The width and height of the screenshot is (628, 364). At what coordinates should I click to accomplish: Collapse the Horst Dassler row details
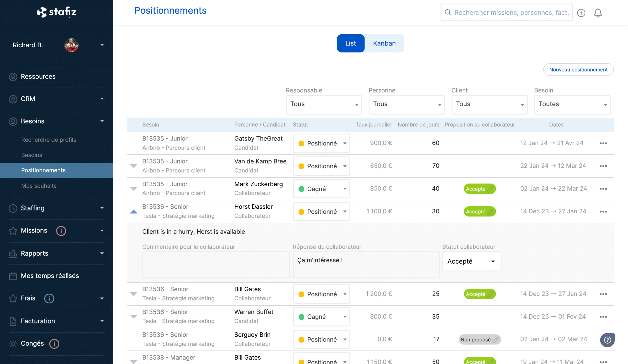click(134, 211)
